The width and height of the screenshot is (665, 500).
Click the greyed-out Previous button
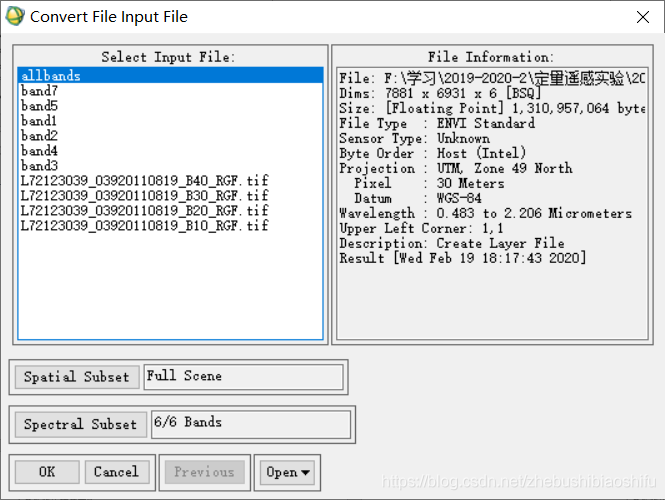tap(204, 472)
